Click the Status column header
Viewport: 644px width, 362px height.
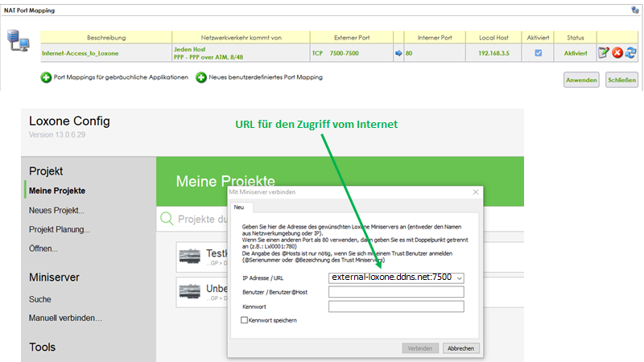click(x=575, y=37)
